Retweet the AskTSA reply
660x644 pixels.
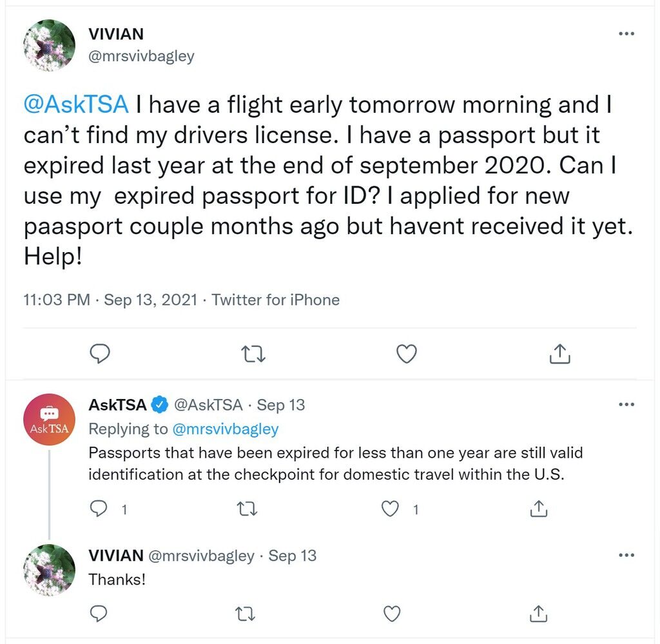point(247,509)
